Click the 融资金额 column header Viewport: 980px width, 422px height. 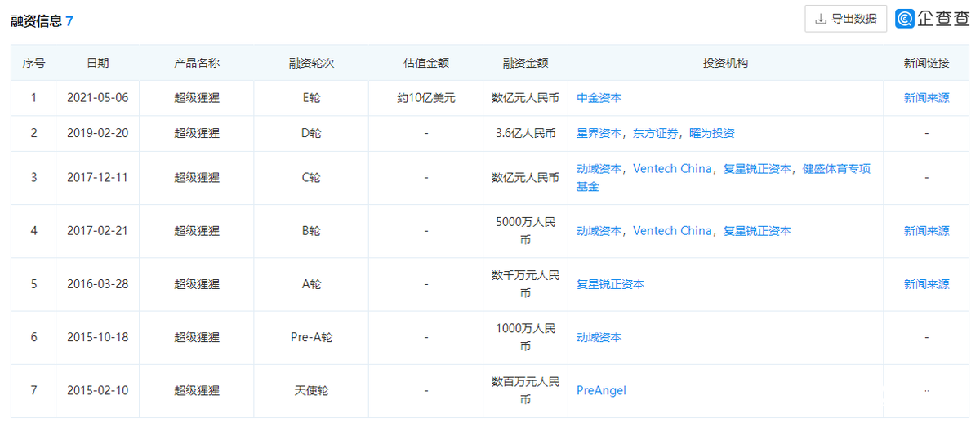pos(526,63)
